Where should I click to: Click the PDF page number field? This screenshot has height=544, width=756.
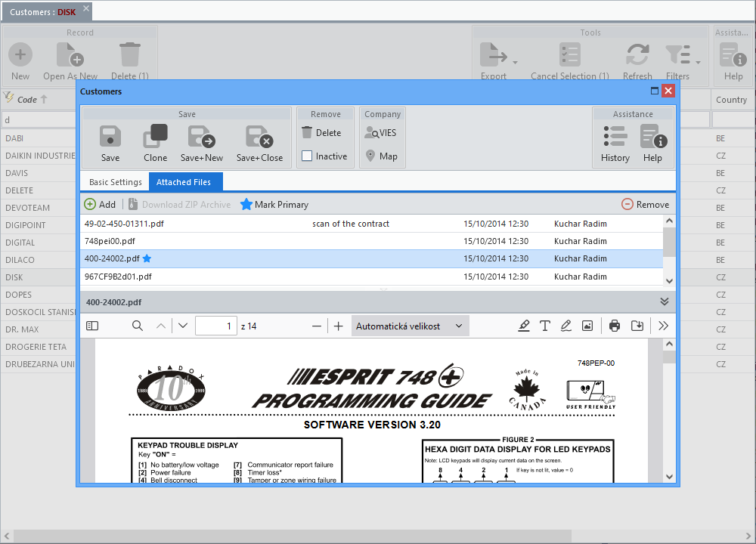point(215,326)
